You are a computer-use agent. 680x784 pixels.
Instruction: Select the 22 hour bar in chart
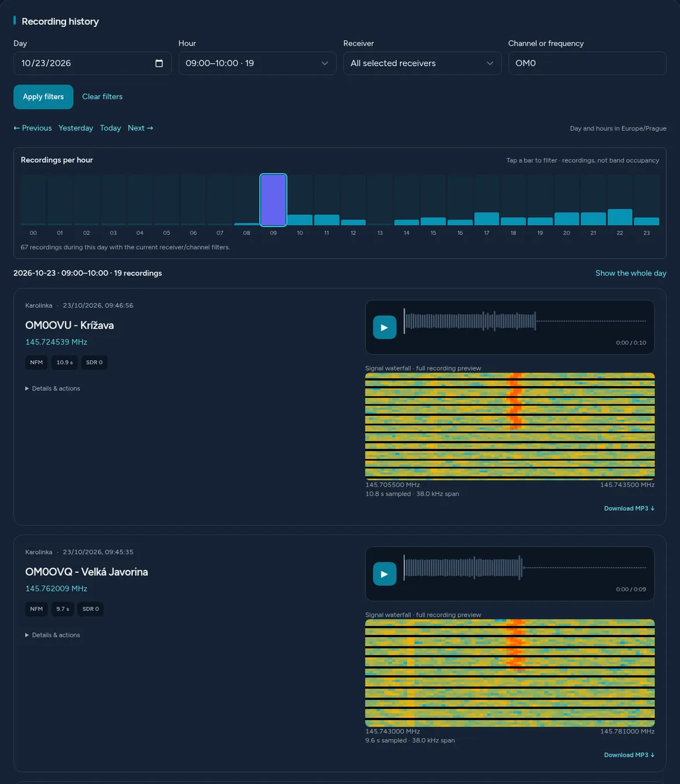pyautogui.click(x=620, y=200)
